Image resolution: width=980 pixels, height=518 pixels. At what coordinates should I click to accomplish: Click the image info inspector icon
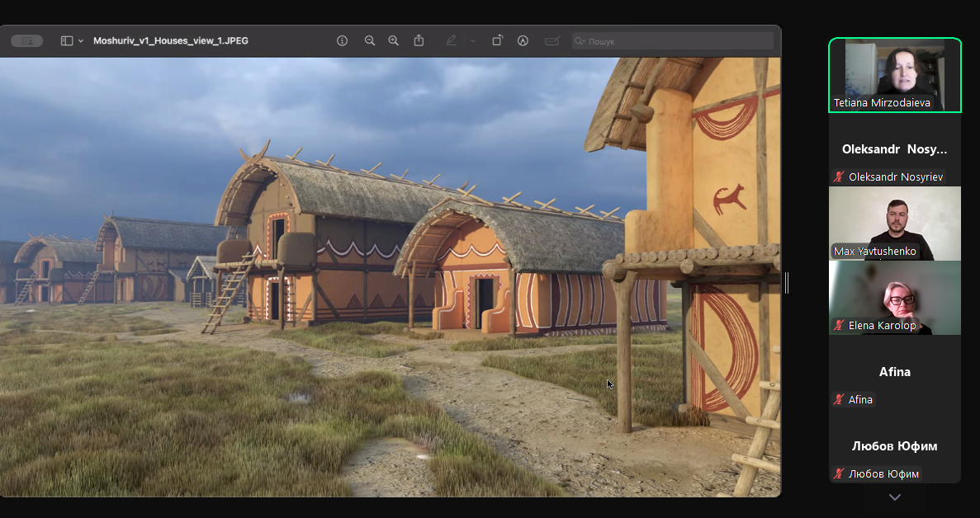pos(342,40)
